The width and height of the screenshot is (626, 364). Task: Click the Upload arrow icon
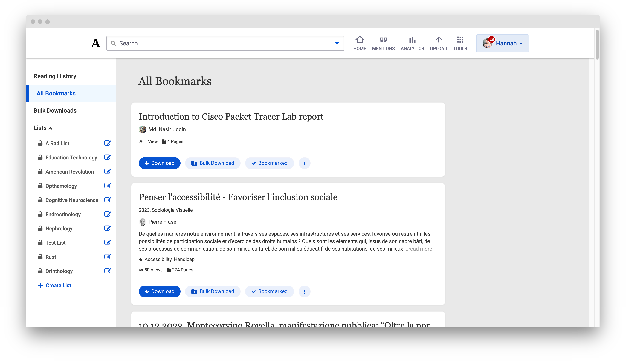point(439,40)
